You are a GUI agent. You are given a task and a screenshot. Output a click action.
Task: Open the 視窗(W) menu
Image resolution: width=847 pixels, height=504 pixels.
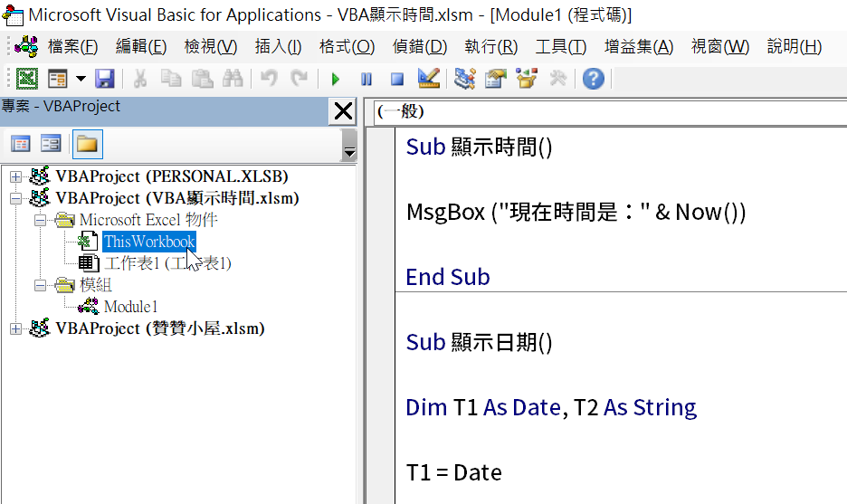(720, 47)
